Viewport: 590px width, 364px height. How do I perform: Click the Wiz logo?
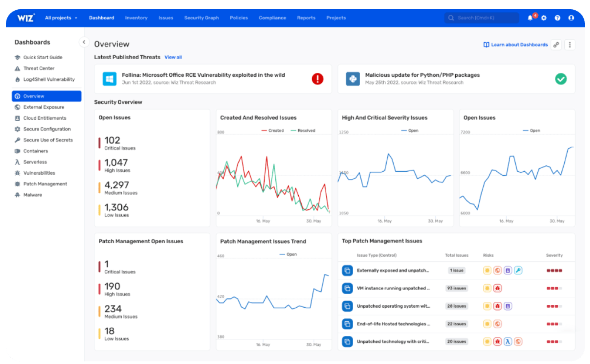(x=26, y=18)
